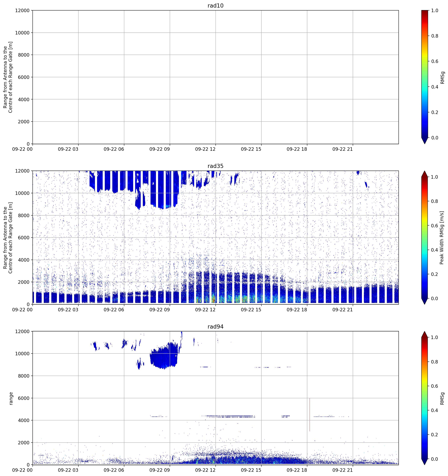Click the rad10 colorbar label RMSg
Image resolution: width=448 pixels, height=476 pixels.
click(442, 78)
